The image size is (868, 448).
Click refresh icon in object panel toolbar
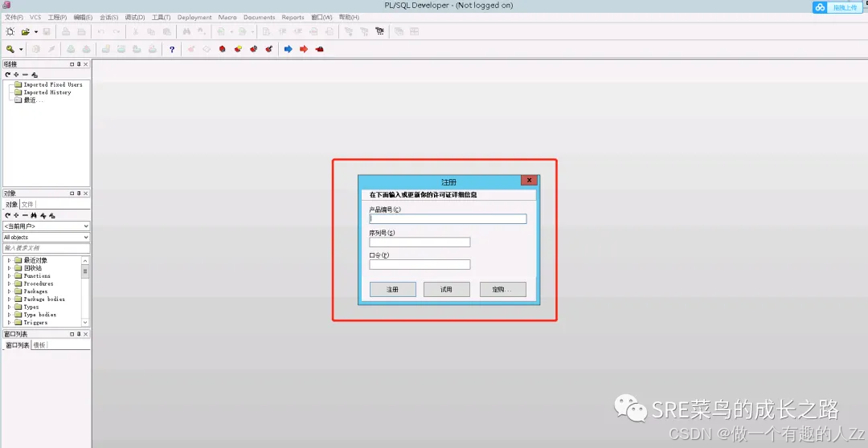click(8, 215)
